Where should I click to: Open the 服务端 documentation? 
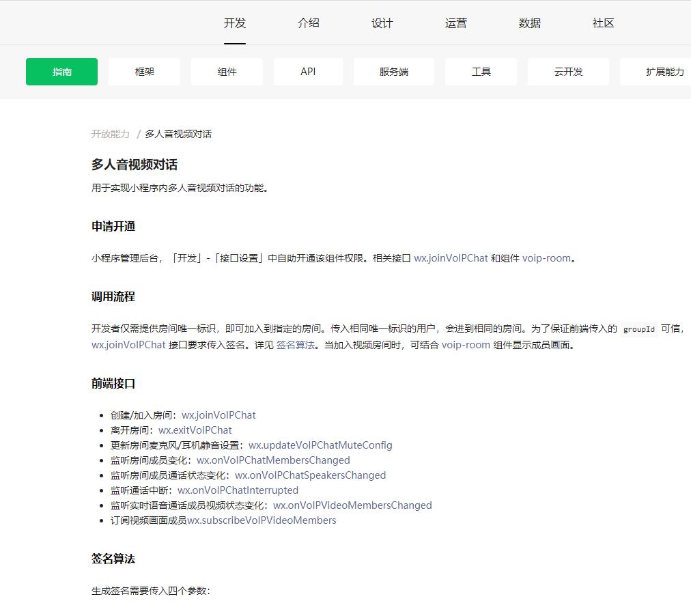(x=393, y=71)
